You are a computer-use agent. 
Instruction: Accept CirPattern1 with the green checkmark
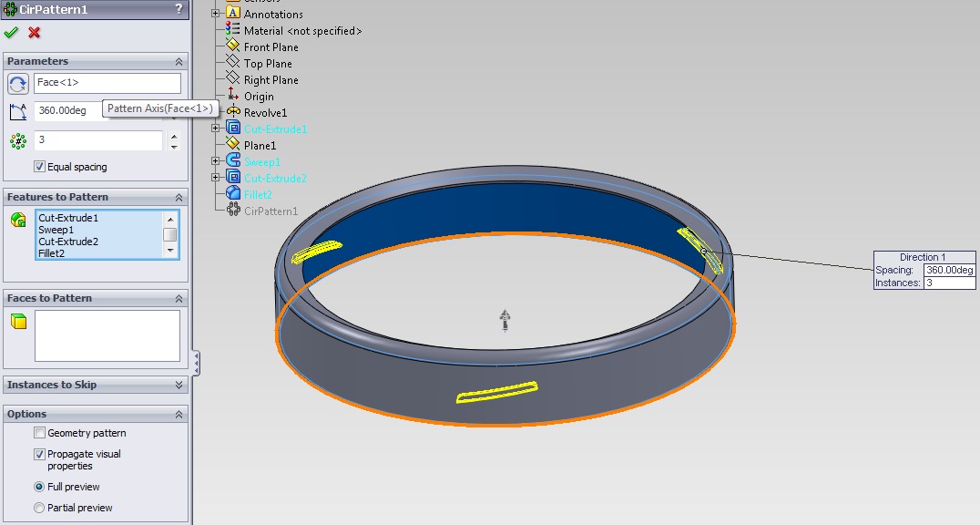(11, 32)
